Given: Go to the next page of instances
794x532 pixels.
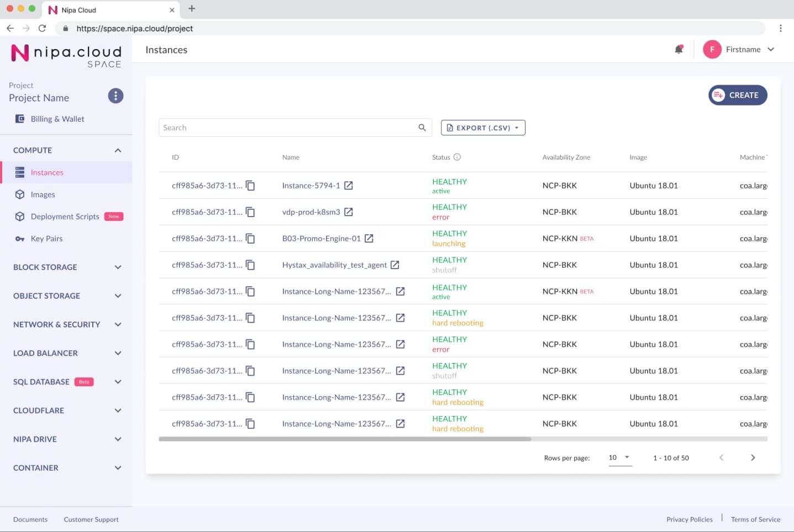Looking at the screenshot, I should 753,457.
